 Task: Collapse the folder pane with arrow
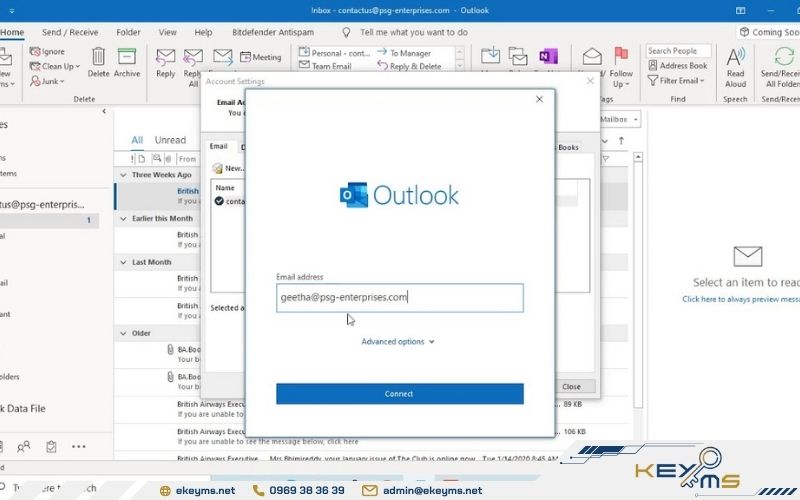tap(104, 111)
